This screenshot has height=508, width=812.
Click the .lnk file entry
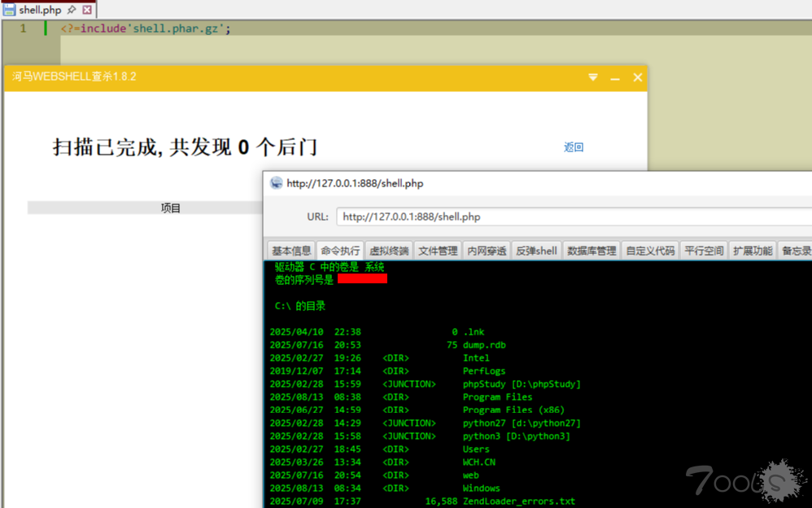tap(474, 332)
